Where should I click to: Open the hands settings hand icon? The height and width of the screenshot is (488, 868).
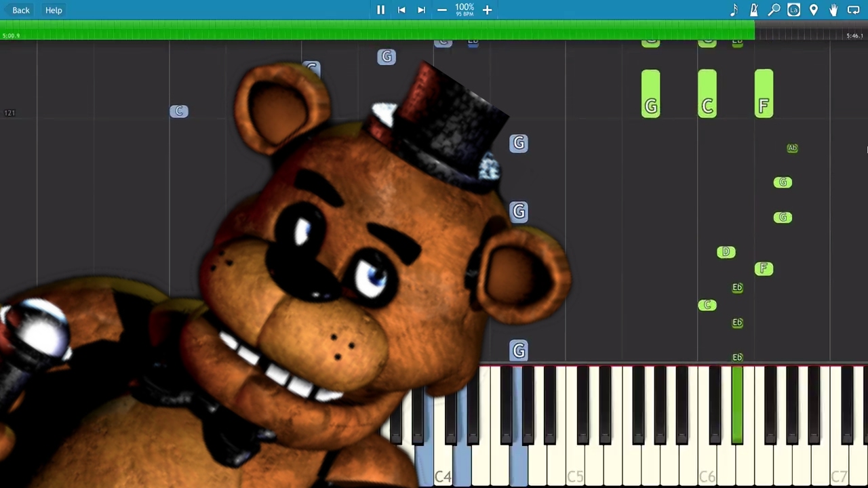pos(833,10)
